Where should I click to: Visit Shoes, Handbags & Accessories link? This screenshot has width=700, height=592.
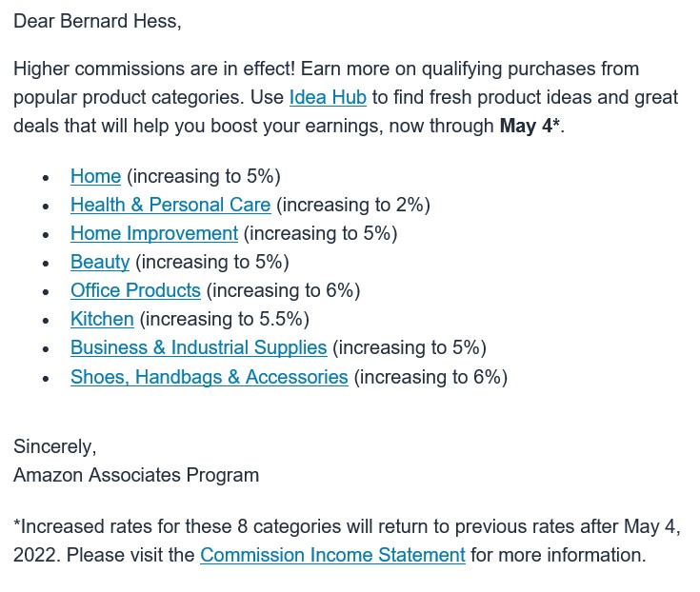click(x=210, y=377)
